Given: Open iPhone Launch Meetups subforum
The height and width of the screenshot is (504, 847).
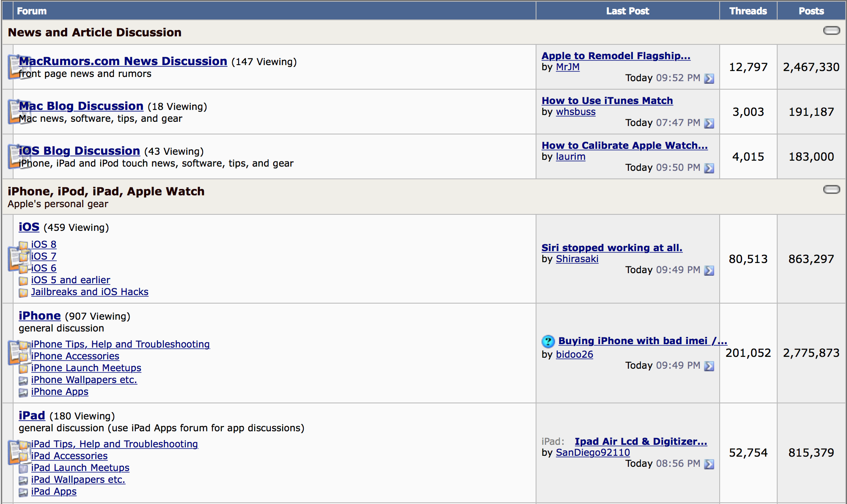Looking at the screenshot, I should 86,368.
